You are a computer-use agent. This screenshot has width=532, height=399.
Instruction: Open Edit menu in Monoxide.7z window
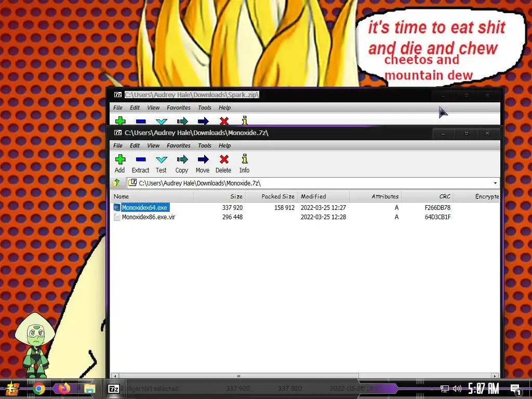point(135,145)
